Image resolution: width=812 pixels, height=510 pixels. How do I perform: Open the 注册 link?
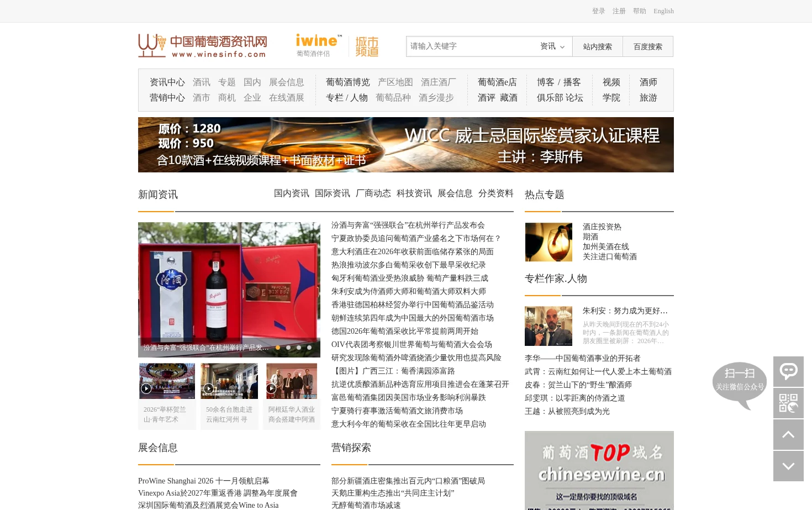pyautogui.click(x=619, y=11)
